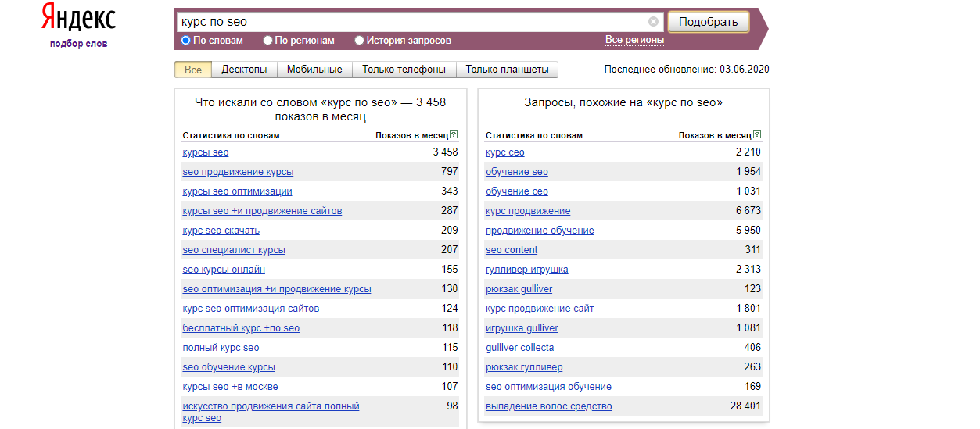Open the 'курсы seo +в москве' link
The height and width of the screenshot is (429, 980).
point(230,387)
